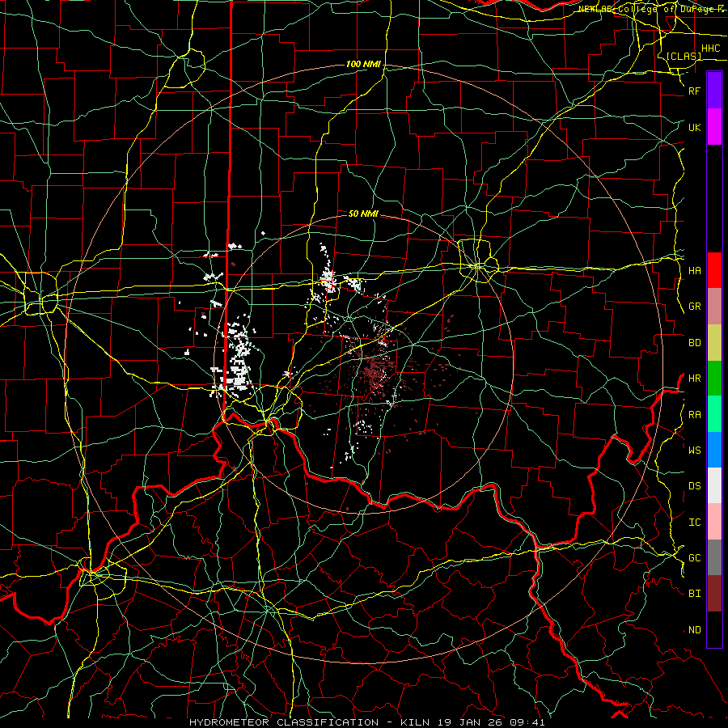Click the UK legend label
This screenshot has height=728, width=728.
pos(694,127)
